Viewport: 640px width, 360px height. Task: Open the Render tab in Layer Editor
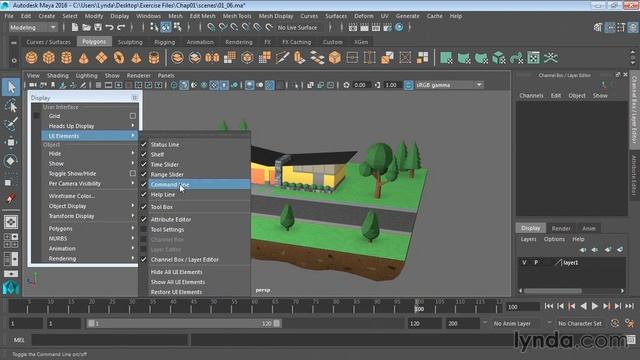point(561,229)
